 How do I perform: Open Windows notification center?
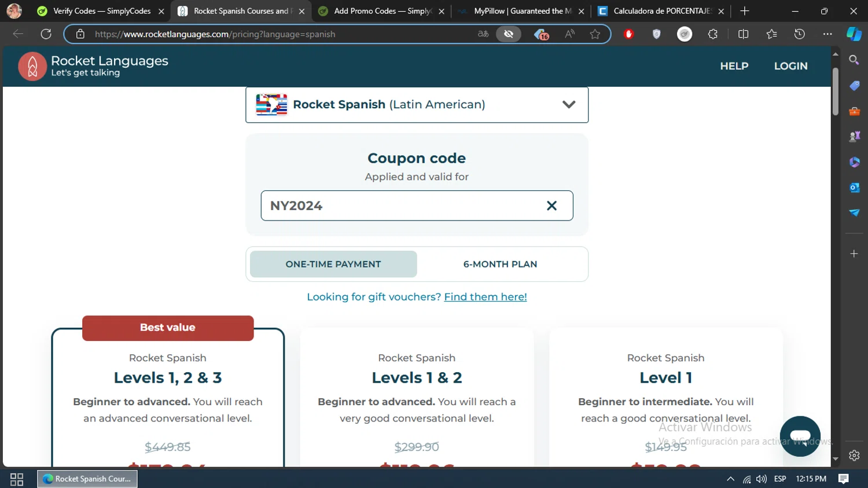point(844,479)
